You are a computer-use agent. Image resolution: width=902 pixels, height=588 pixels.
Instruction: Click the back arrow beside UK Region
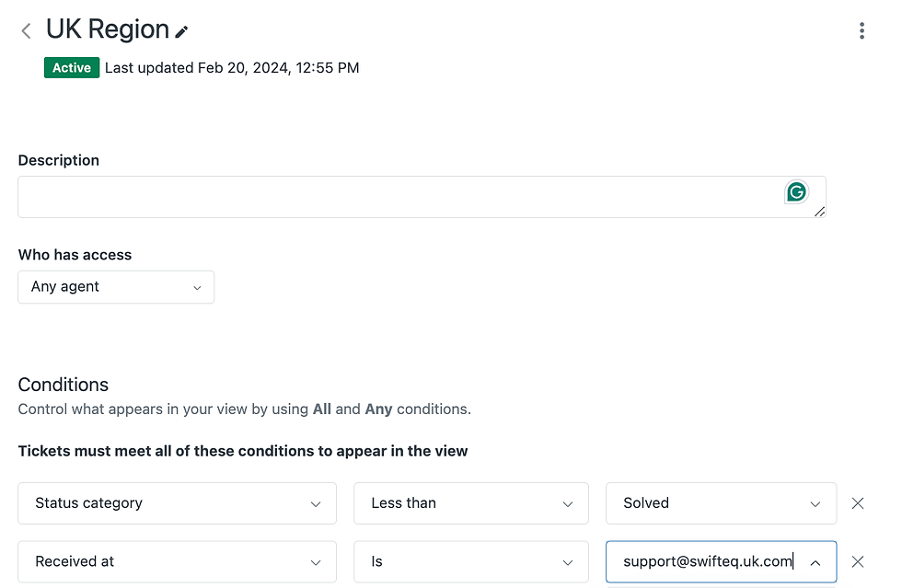[26, 29]
